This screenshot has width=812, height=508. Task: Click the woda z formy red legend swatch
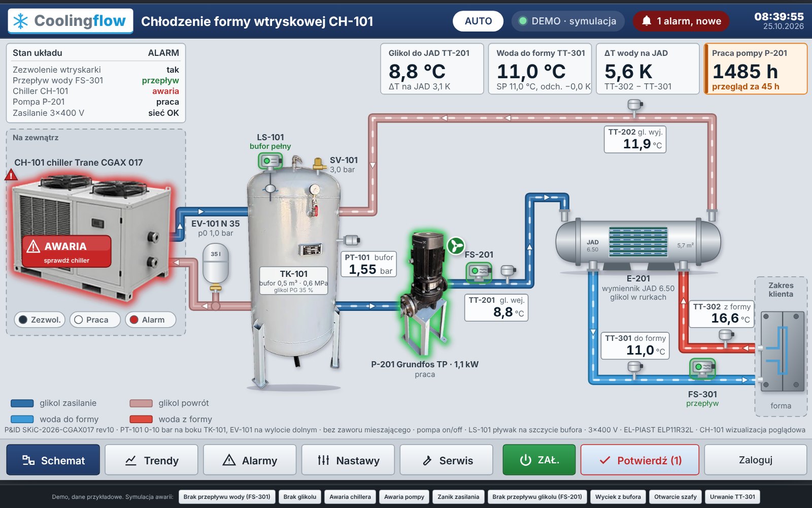141,420
